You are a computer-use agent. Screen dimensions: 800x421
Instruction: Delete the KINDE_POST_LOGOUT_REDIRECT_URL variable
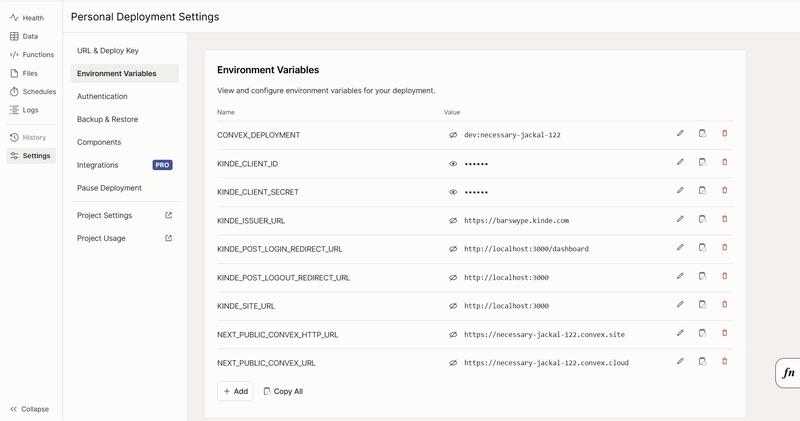[724, 276]
